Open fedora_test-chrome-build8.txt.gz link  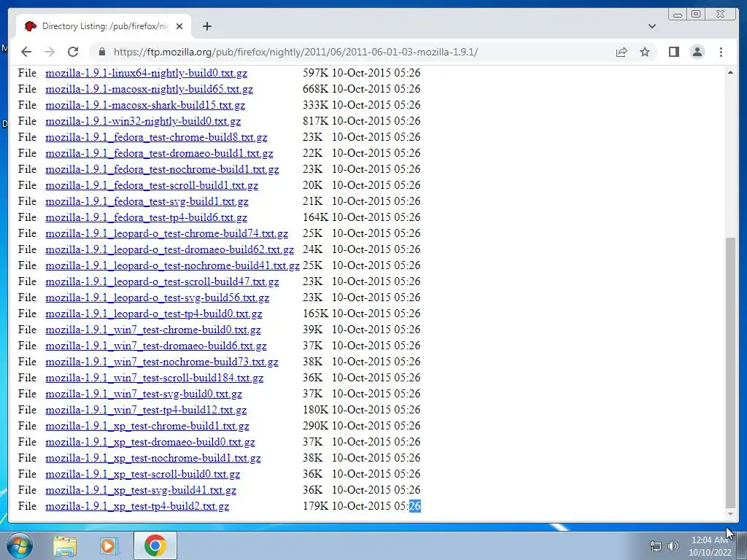156,138
